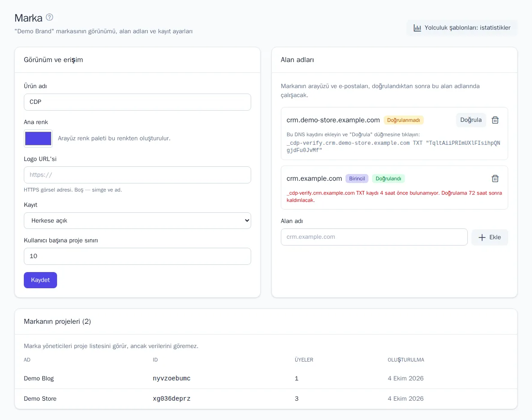Open Yolculuk şablonları: istatistikler
This screenshot has width=532, height=420.
pyautogui.click(x=462, y=28)
